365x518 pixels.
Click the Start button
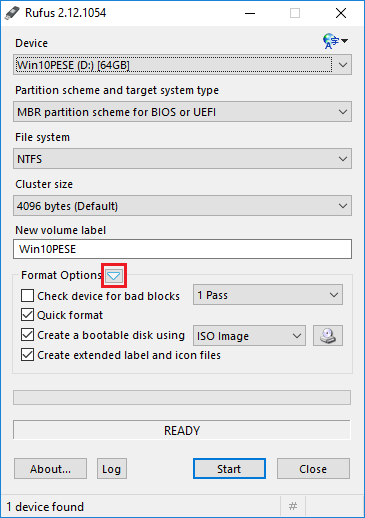click(229, 469)
